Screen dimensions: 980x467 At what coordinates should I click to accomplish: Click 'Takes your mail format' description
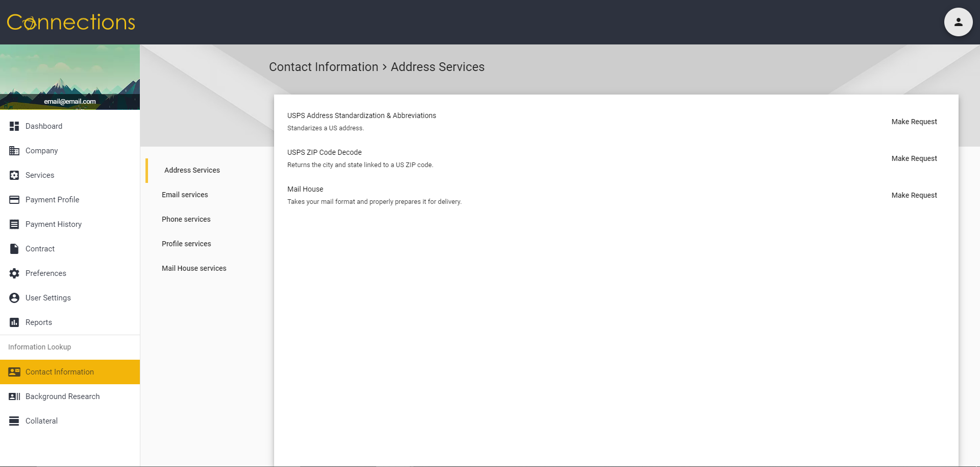tap(374, 202)
